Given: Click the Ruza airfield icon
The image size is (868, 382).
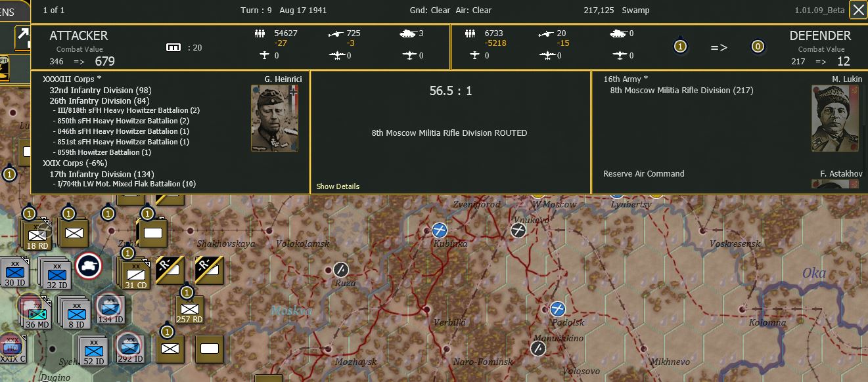Looking at the screenshot, I should pos(340,270).
